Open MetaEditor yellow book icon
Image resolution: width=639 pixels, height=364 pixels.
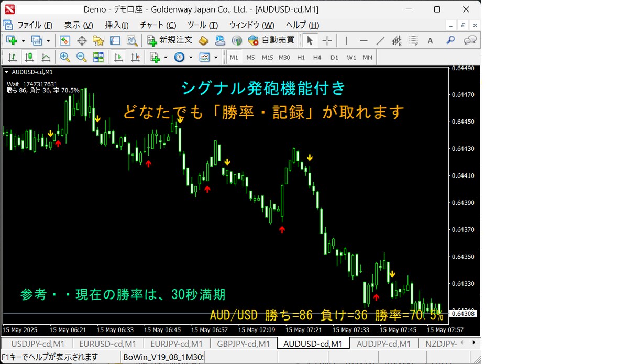(x=204, y=40)
